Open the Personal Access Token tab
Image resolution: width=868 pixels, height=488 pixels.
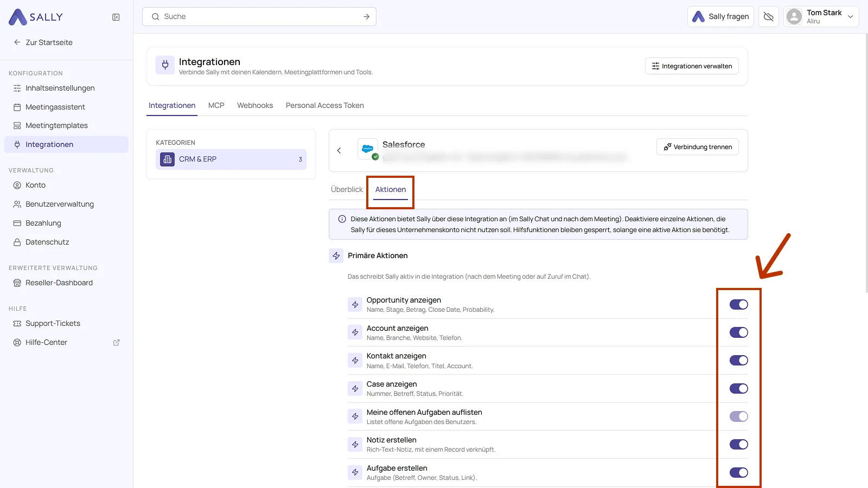pyautogui.click(x=325, y=105)
